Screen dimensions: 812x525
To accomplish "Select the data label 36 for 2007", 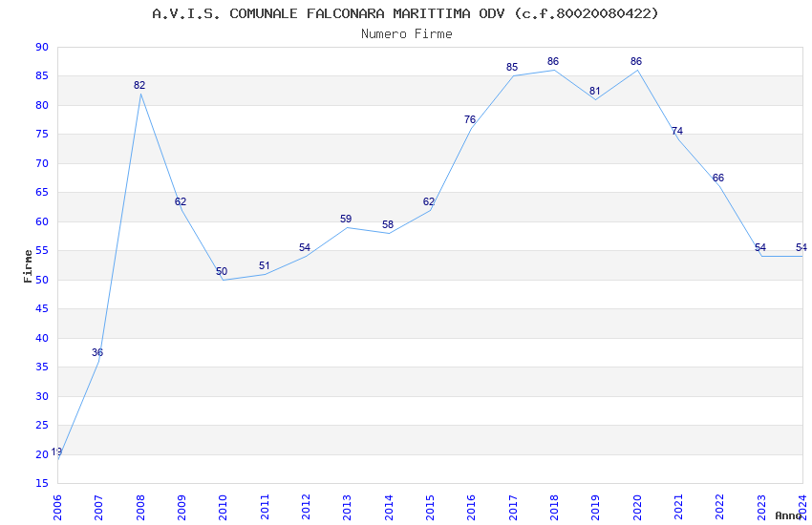I will (x=97, y=353).
